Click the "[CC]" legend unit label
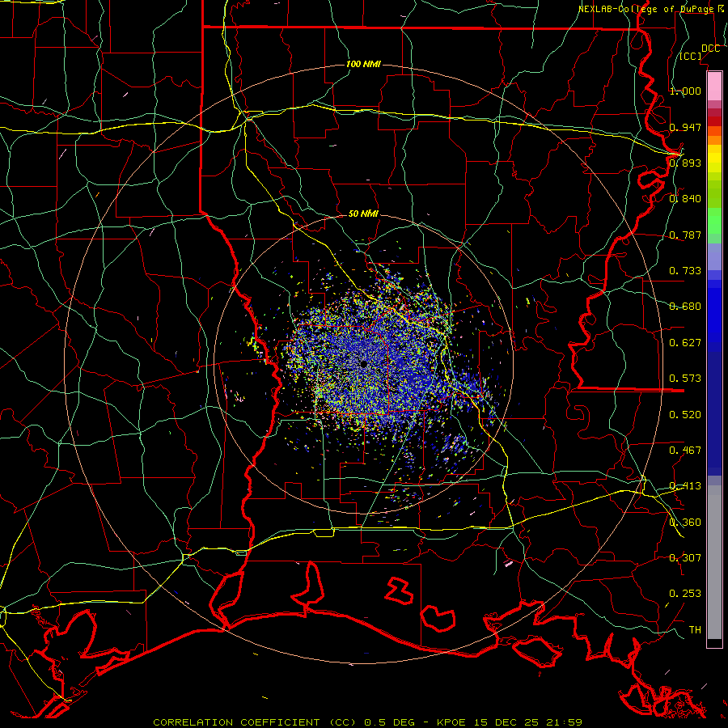This screenshot has width=728, height=728. (691, 57)
